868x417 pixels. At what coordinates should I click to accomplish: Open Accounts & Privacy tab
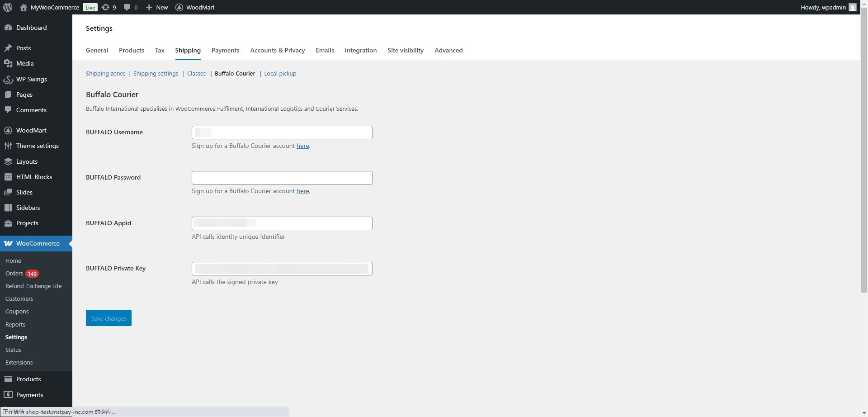coord(278,50)
